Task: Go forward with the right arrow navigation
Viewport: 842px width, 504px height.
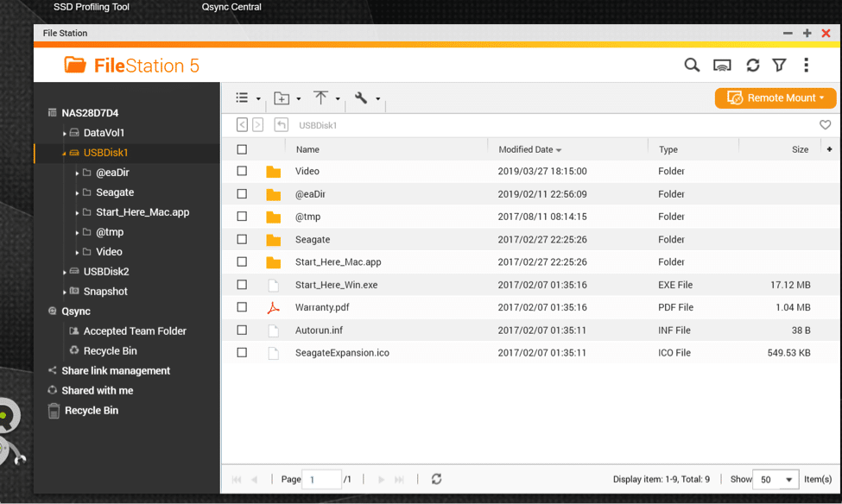Action: click(x=257, y=125)
